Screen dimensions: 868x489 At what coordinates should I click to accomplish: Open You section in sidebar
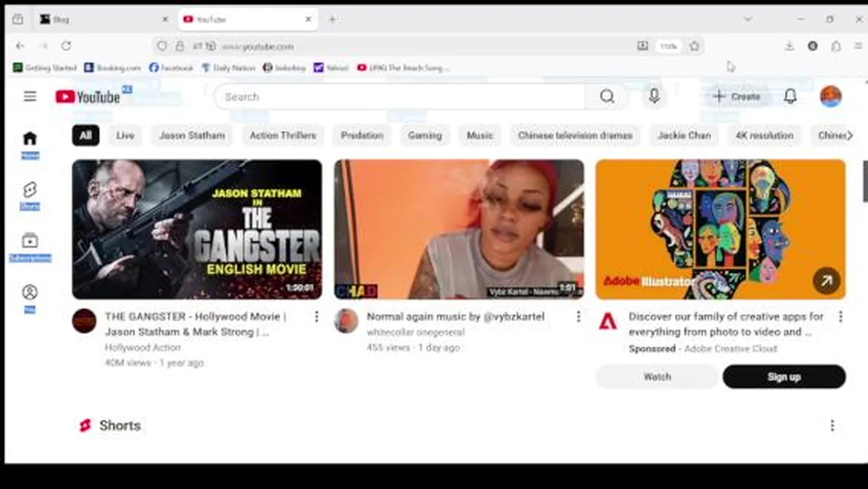point(30,299)
